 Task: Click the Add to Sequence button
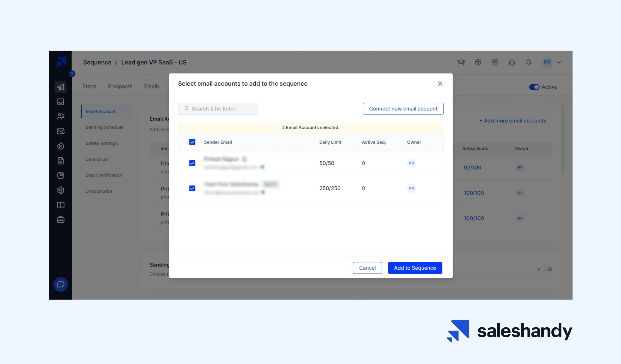(415, 268)
